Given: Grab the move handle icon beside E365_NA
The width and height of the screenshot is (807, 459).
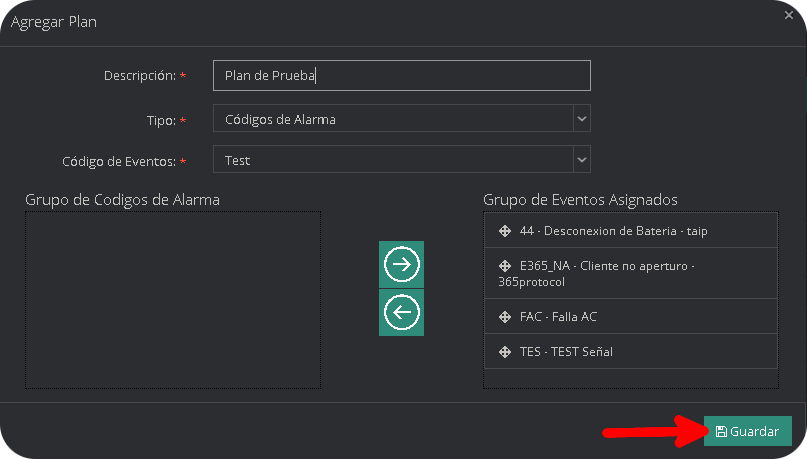Looking at the screenshot, I should [x=504, y=267].
